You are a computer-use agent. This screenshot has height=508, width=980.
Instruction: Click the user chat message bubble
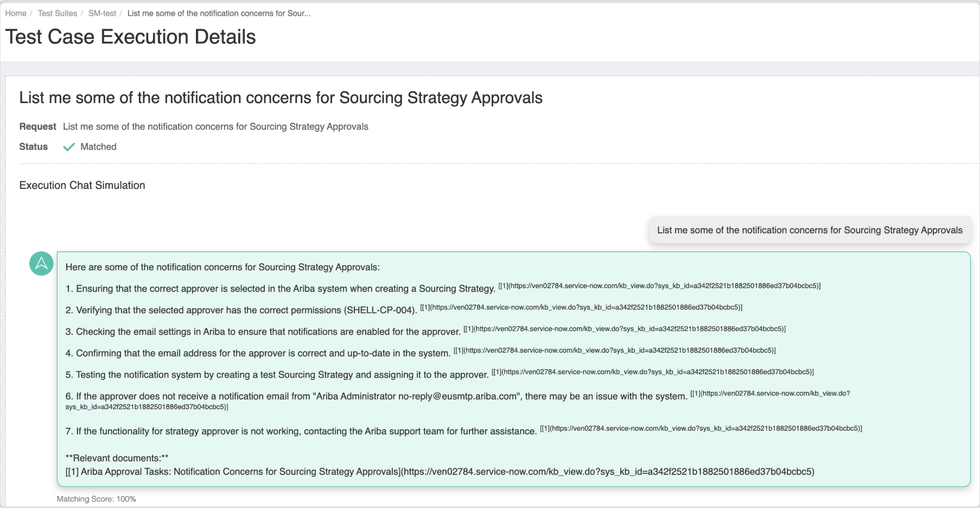pyautogui.click(x=809, y=230)
